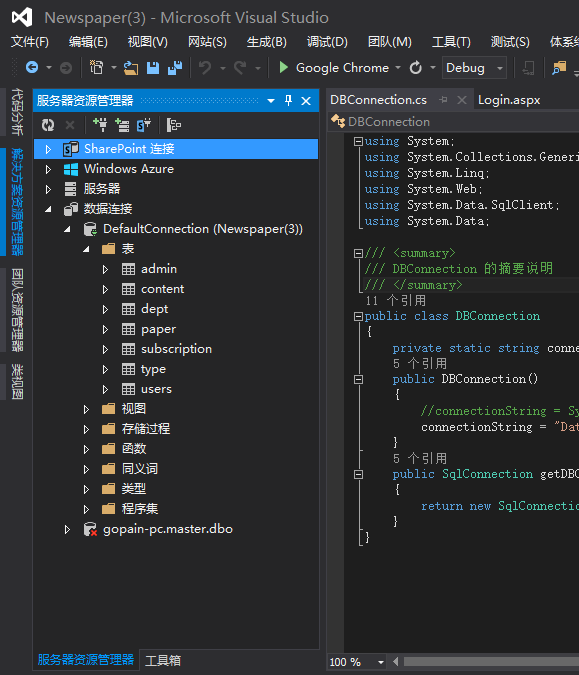Open the Google Chrome browser dropdown arrow
Viewport: 579px width, 675px height.
coord(398,68)
